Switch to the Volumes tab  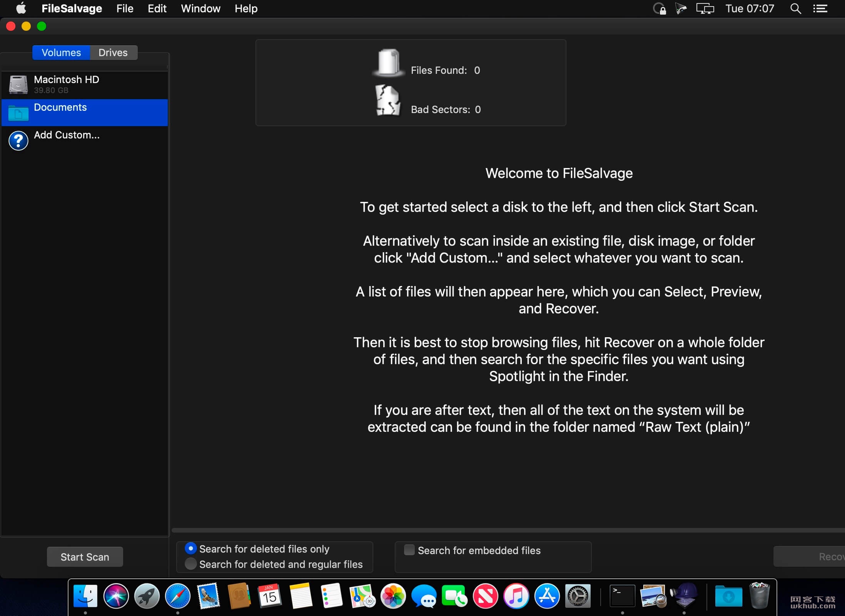[x=61, y=53]
